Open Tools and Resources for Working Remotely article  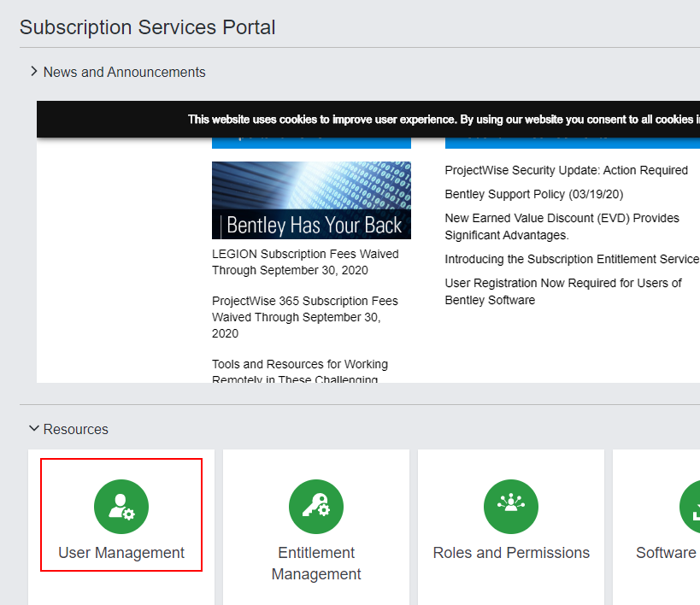[300, 372]
